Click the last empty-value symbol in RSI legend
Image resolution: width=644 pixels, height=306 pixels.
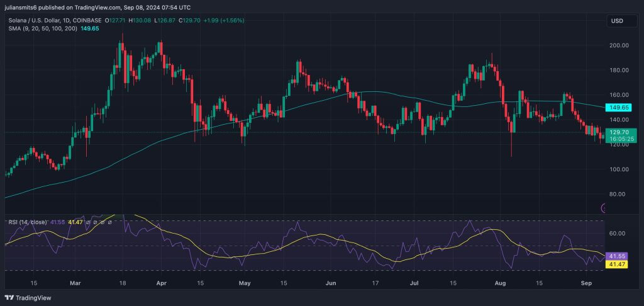click(109, 222)
